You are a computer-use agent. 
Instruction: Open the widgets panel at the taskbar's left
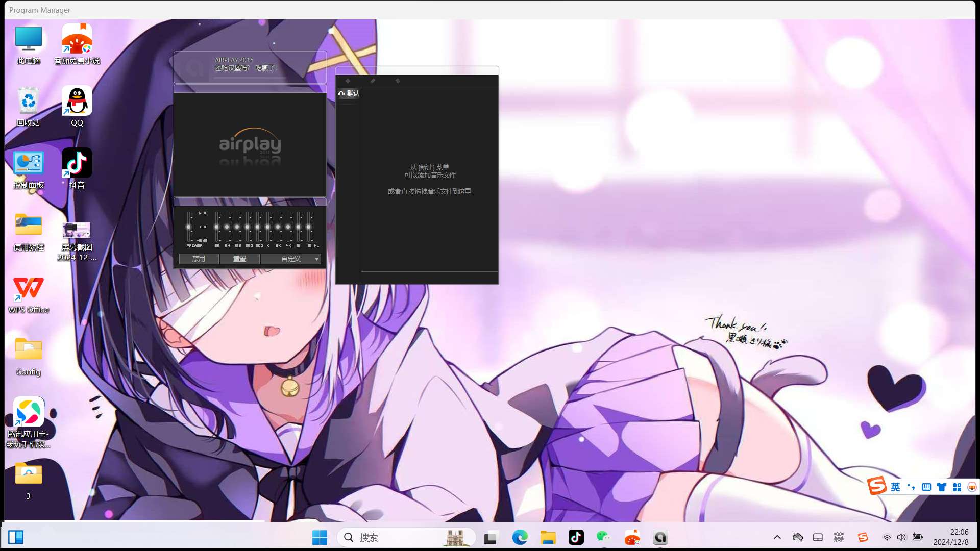coord(16,537)
